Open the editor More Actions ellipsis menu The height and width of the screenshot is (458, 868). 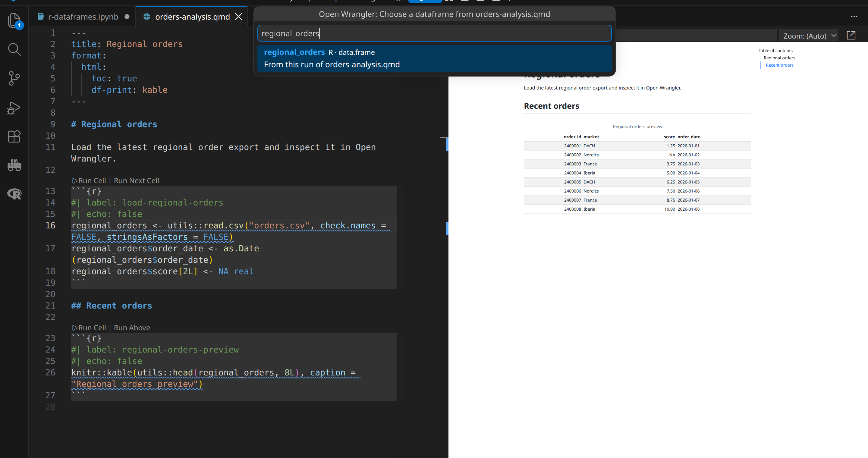click(x=854, y=17)
